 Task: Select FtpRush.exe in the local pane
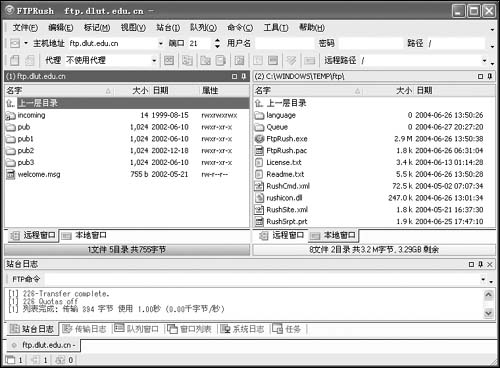(287, 139)
